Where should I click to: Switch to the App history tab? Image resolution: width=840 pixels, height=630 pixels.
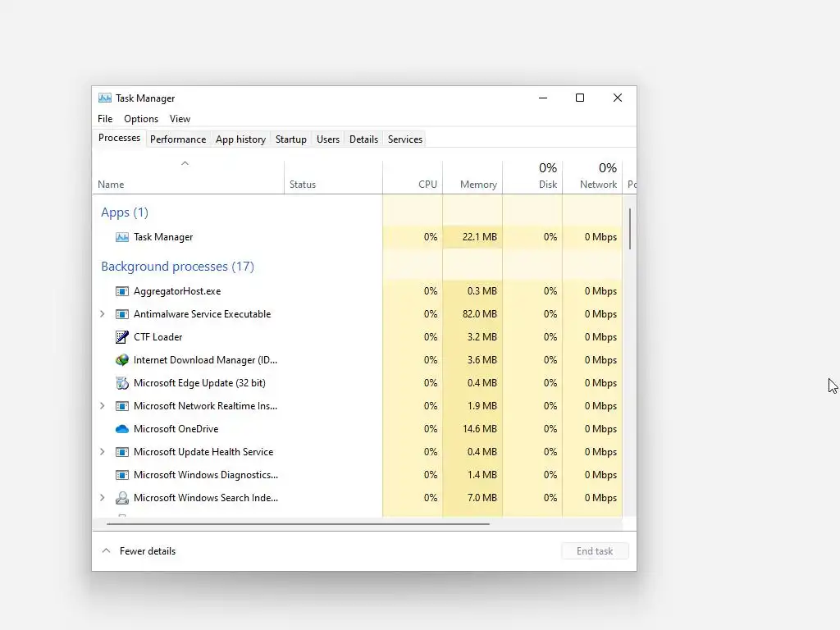coord(240,139)
